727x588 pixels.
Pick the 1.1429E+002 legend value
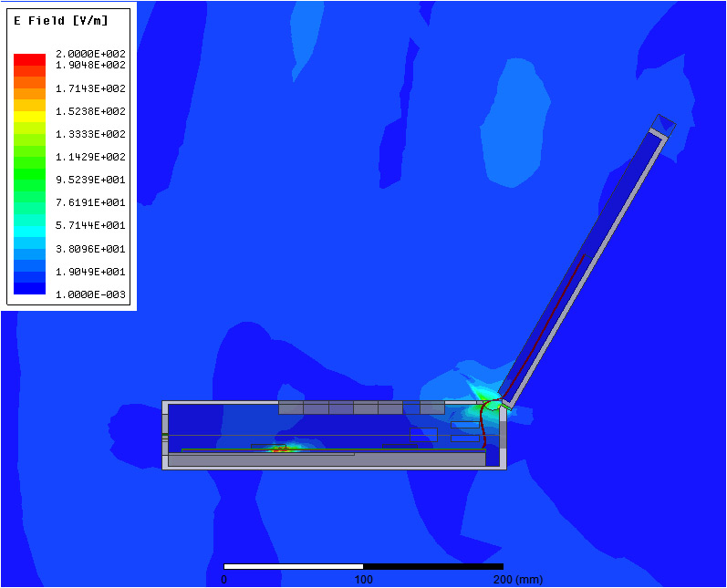tap(90, 157)
